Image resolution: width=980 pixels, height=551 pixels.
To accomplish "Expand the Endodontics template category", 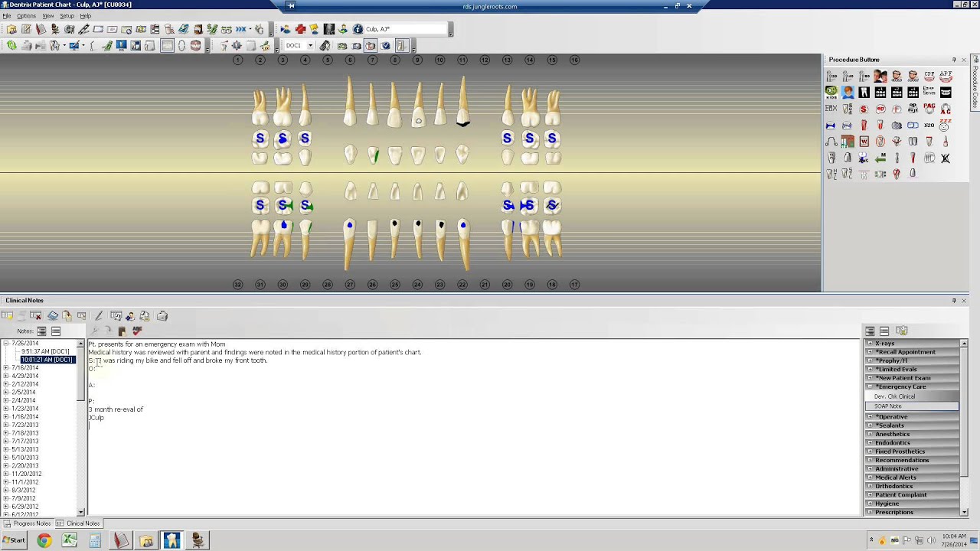I will coord(870,442).
